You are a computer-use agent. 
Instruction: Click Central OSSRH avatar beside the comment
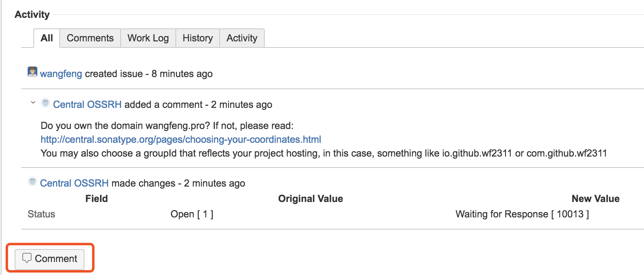45,103
